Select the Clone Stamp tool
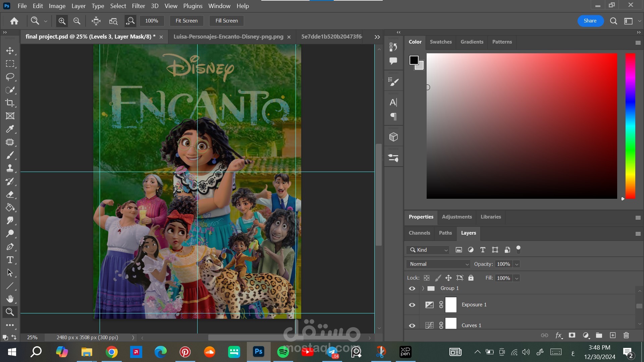Viewport: 644px width, 362px height. coord(10,168)
